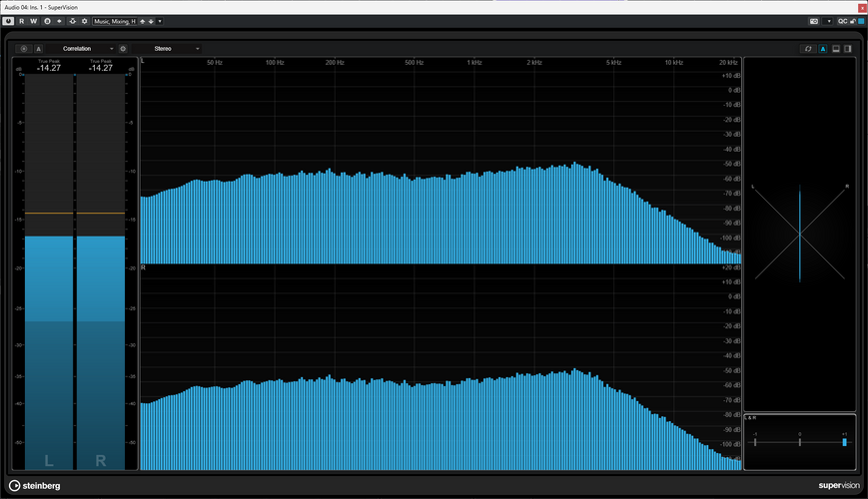Click the unlock padlock icon
Image resolution: width=868 pixels, height=499 pixels.
[853, 21]
